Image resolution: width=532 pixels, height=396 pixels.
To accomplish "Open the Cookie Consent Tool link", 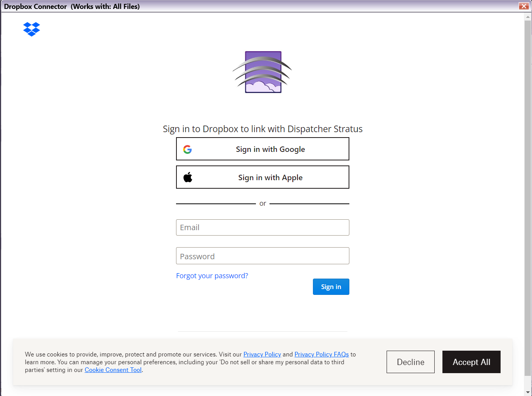I will 113,370.
